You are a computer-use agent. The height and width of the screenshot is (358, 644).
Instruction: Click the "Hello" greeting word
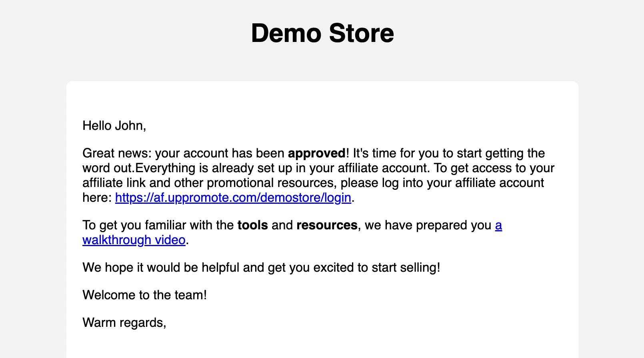(x=97, y=126)
